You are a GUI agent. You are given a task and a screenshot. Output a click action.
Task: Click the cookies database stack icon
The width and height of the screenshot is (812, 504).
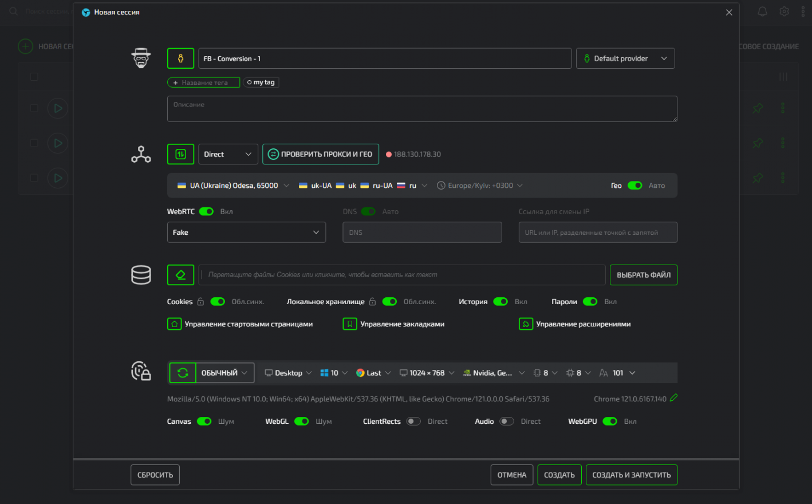point(141,275)
